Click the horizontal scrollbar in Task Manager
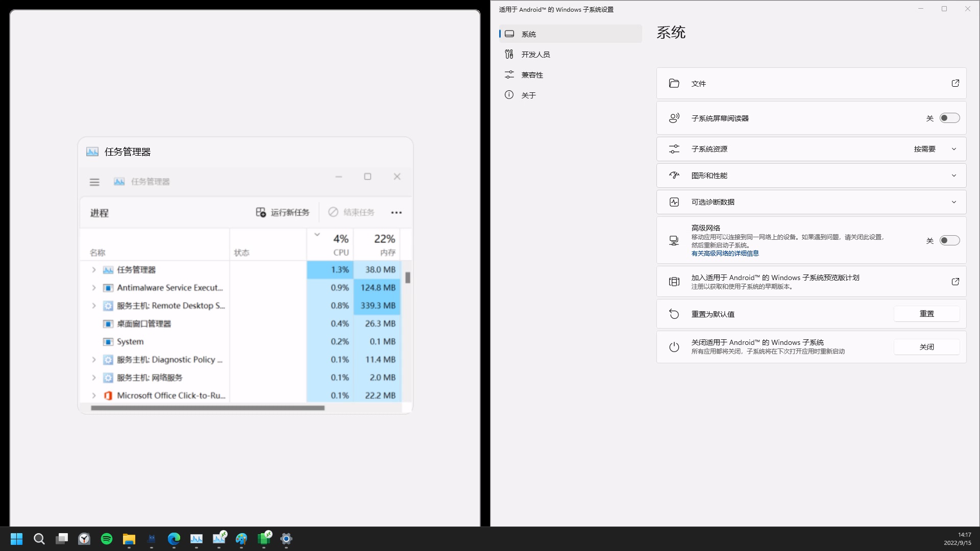Viewport: 980px width, 551px height. pyautogui.click(x=208, y=408)
